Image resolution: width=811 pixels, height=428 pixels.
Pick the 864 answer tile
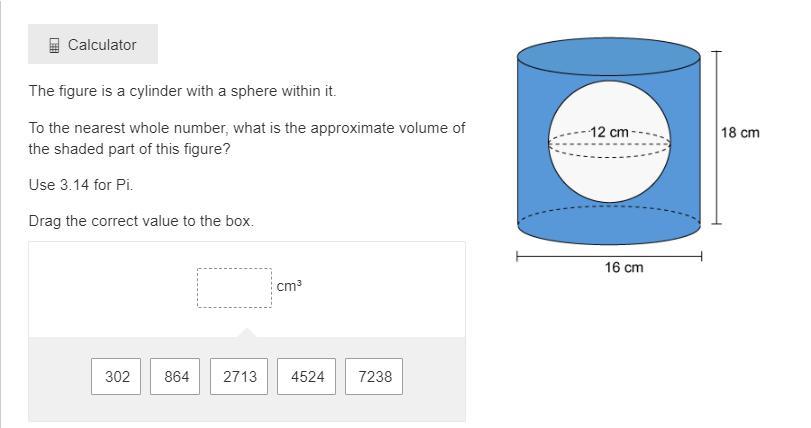click(176, 377)
